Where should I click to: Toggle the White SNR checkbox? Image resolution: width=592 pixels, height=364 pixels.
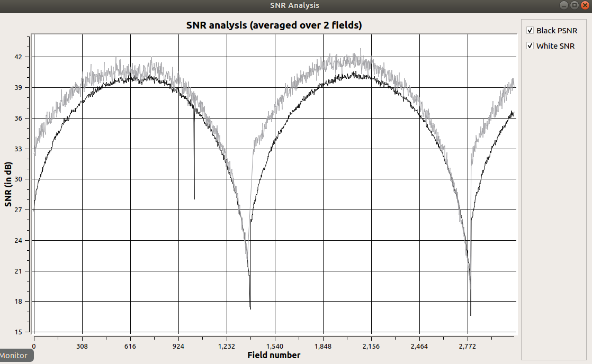(530, 46)
